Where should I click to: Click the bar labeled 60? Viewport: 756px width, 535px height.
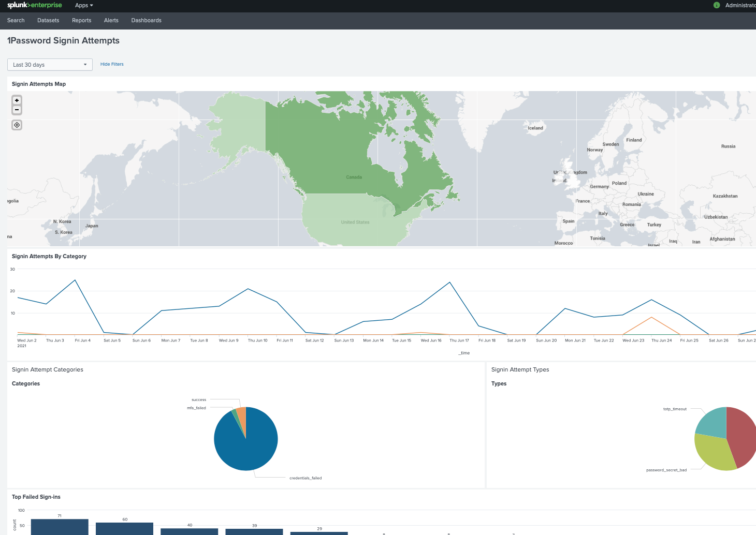[x=124, y=528]
